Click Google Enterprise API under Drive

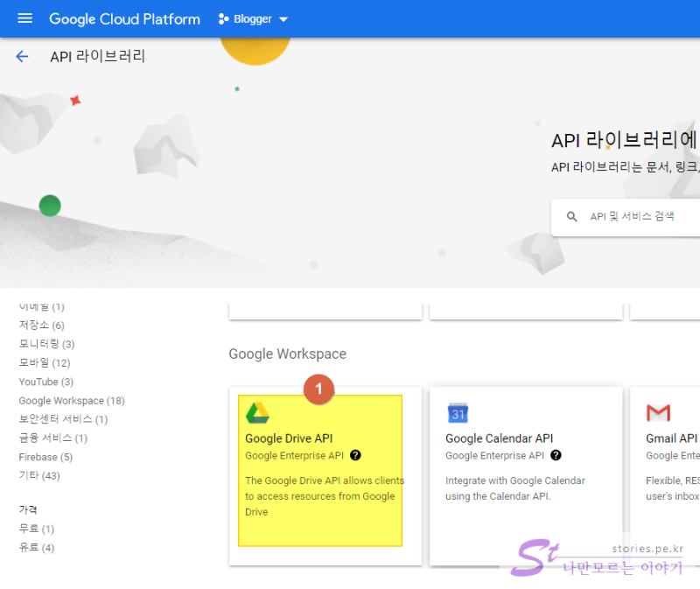[x=294, y=455]
